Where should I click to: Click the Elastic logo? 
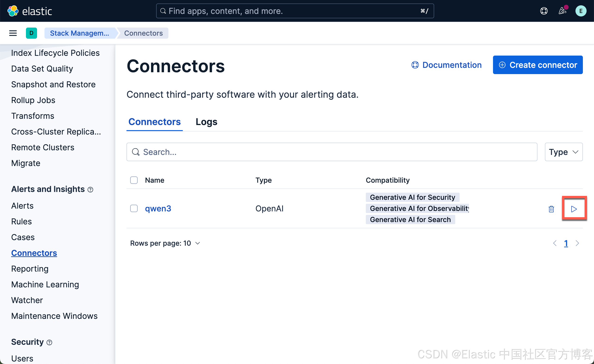(x=30, y=11)
